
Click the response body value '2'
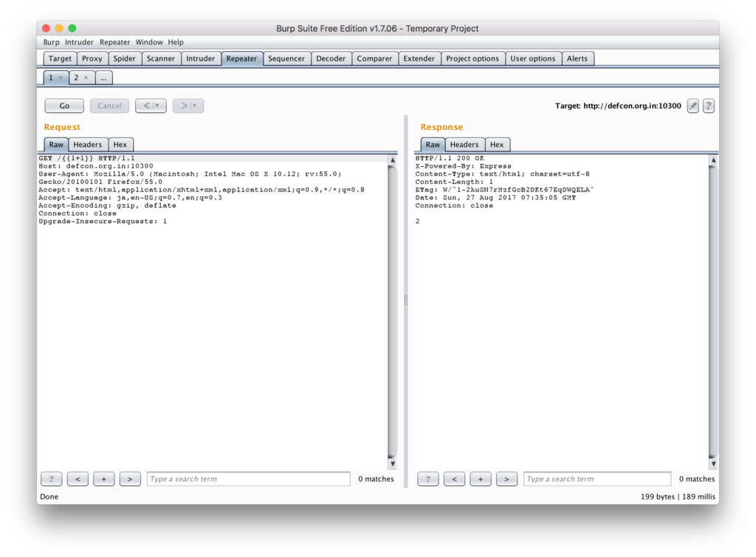click(418, 222)
